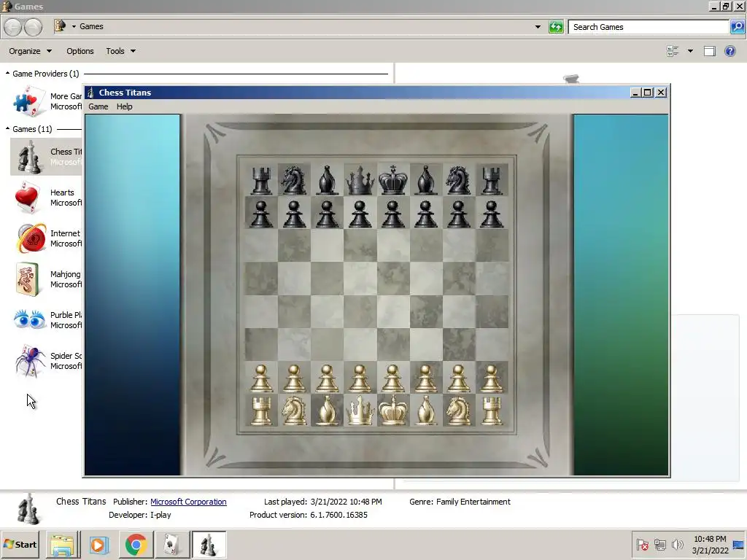Collapse the Game Providers group
747x560 pixels.
(x=7, y=74)
